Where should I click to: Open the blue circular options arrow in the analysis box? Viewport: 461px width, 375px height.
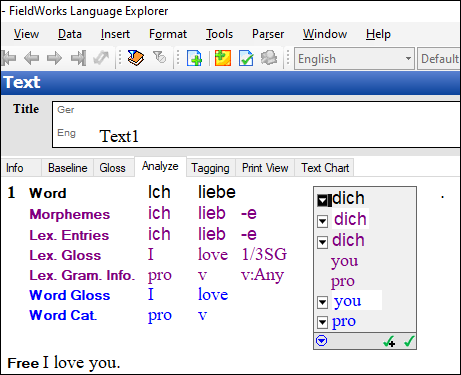pyautogui.click(x=322, y=341)
